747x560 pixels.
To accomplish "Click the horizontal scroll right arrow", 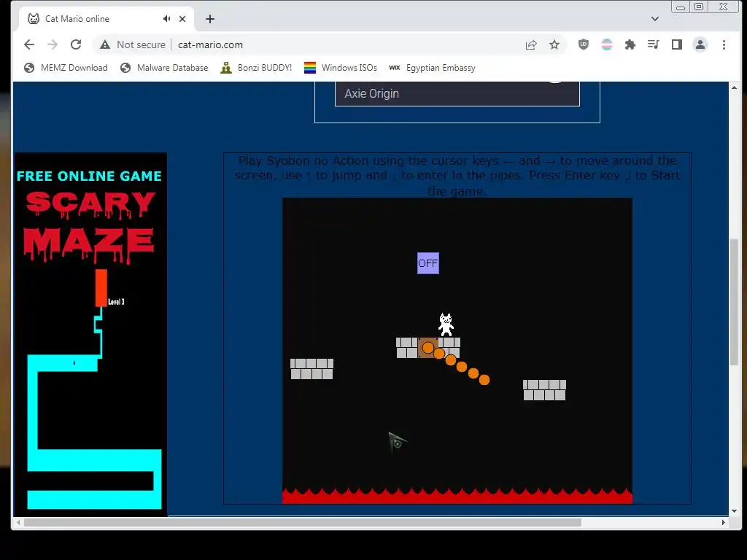I will coord(723,522).
